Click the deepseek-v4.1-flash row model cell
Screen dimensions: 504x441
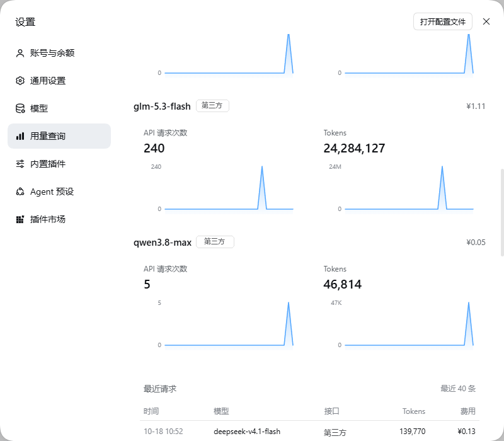tap(247, 432)
